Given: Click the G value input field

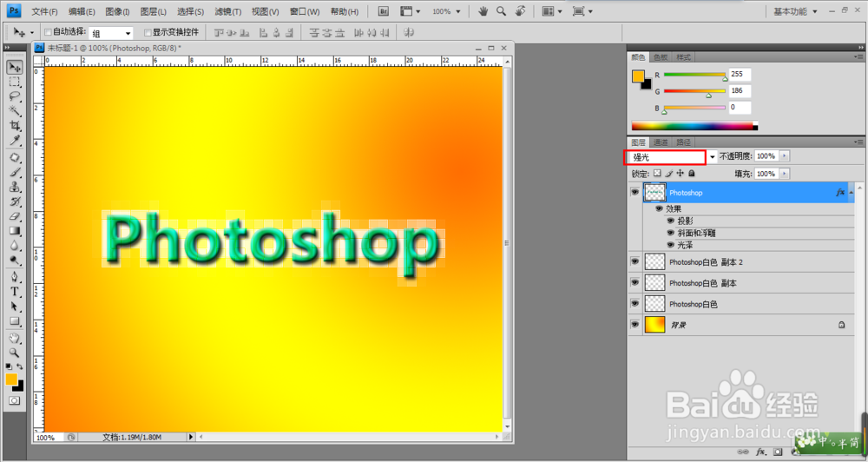Looking at the screenshot, I should pos(740,90).
